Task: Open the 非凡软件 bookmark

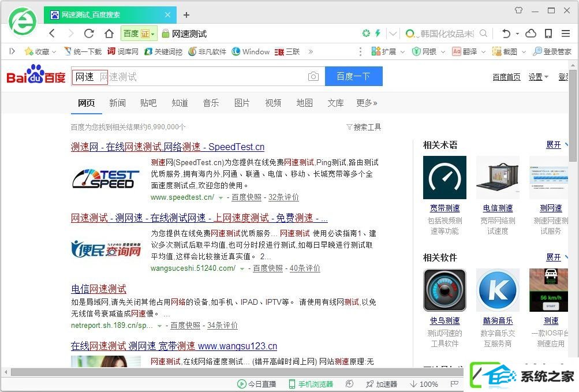Action: click(207, 52)
